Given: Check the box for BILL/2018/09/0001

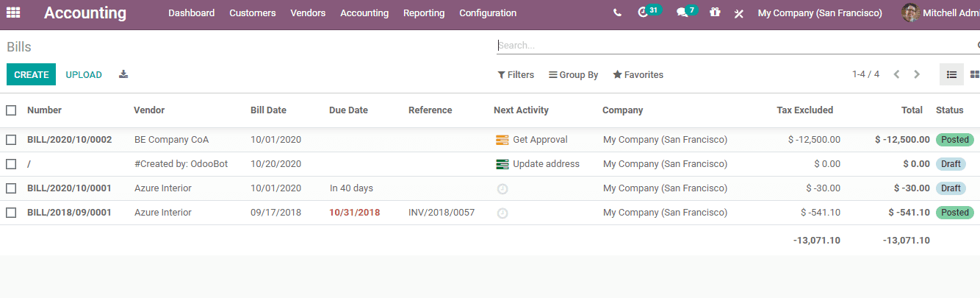Looking at the screenshot, I should coord(11,213).
